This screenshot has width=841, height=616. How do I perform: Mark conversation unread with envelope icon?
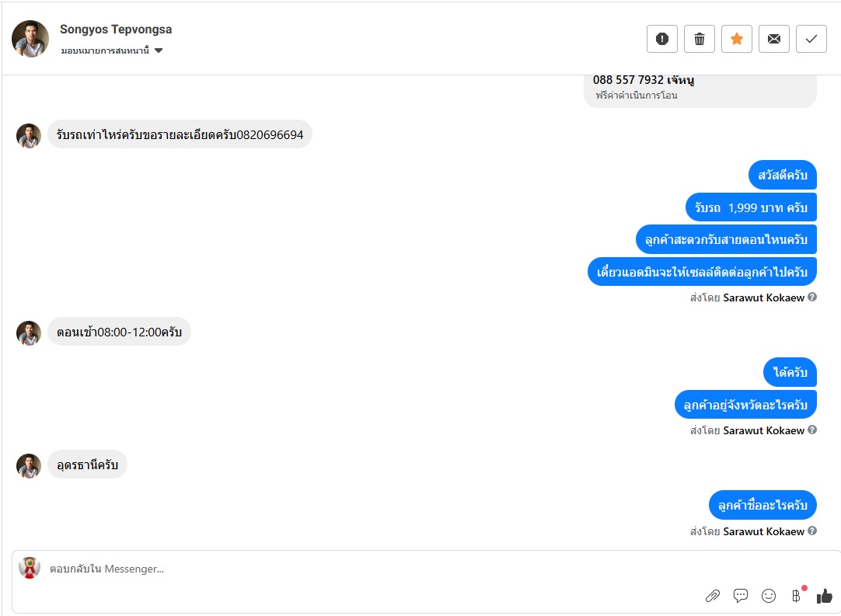point(774,39)
